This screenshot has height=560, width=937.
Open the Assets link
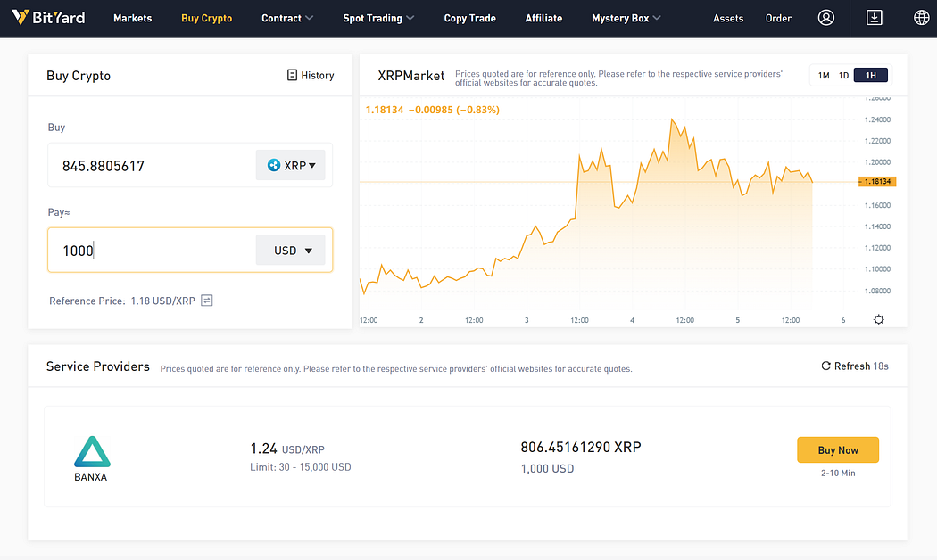[728, 18]
